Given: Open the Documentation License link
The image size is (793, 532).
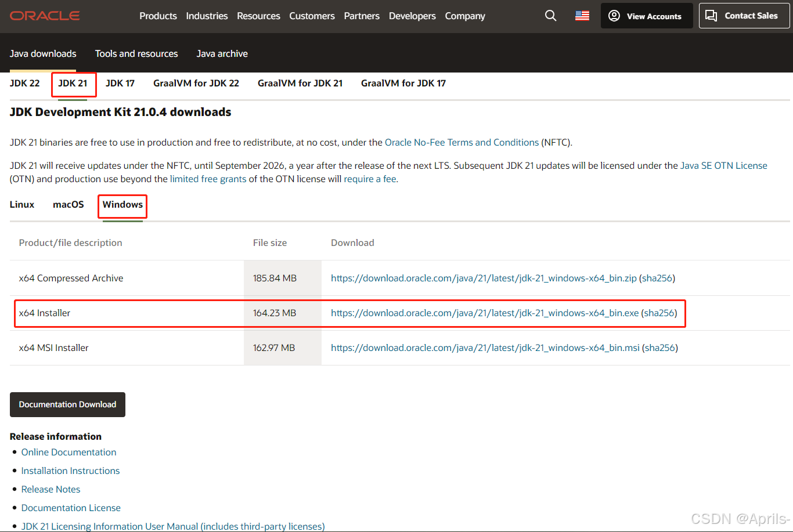Looking at the screenshot, I should [x=71, y=508].
